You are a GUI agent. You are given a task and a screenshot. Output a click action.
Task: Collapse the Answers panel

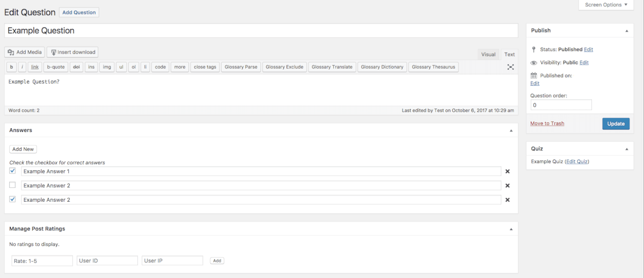tap(511, 130)
